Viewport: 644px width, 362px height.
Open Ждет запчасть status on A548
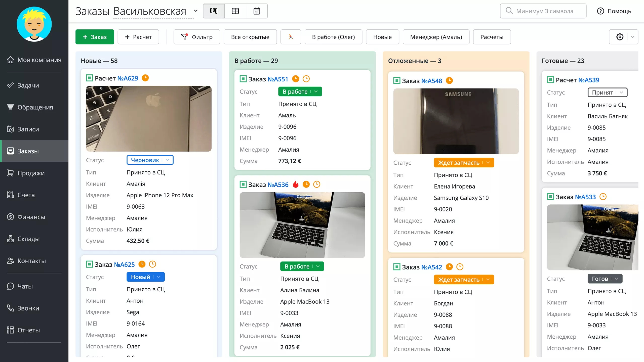tap(464, 163)
